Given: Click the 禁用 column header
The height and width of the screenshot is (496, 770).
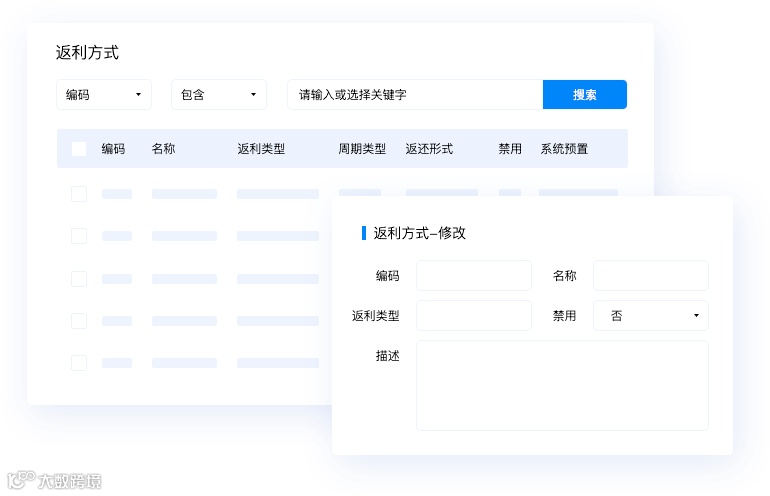Looking at the screenshot, I should pos(510,149).
